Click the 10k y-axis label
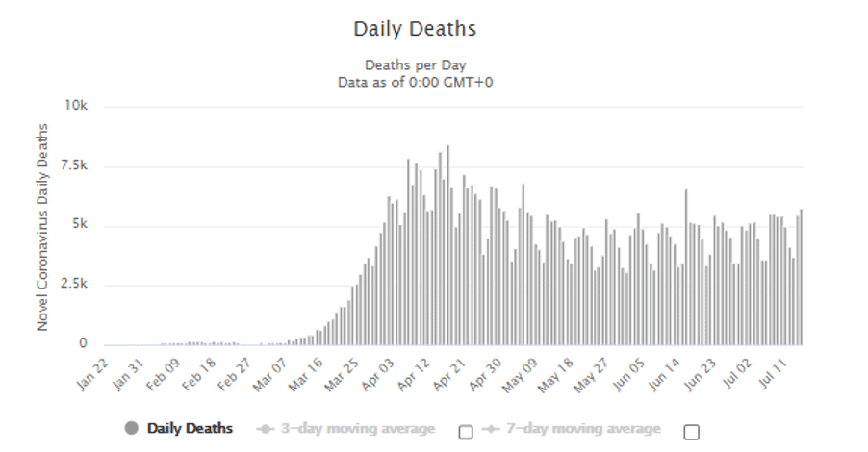The height and width of the screenshot is (452, 868). 76,105
